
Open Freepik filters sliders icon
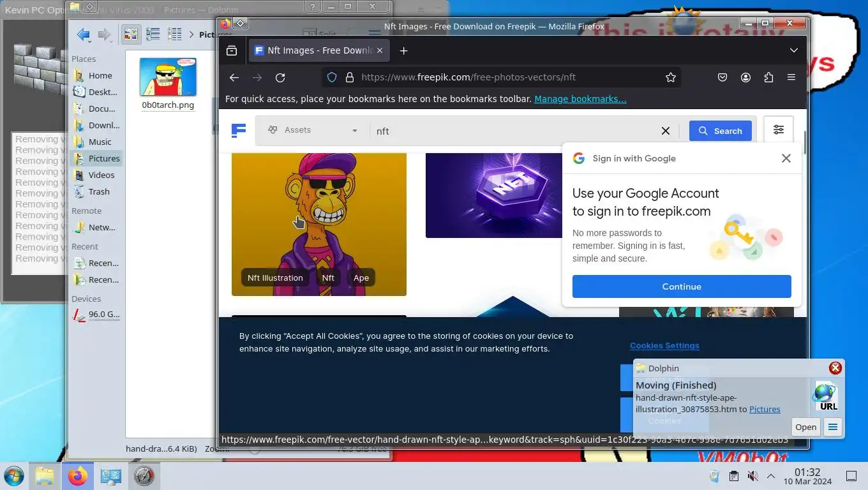click(779, 130)
